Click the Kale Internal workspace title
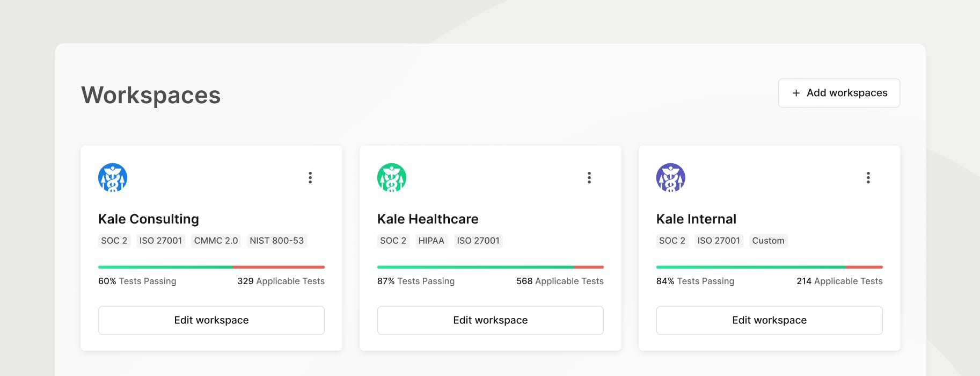The width and height of the screenshot is (980, 376). click(x=696, y=219)
